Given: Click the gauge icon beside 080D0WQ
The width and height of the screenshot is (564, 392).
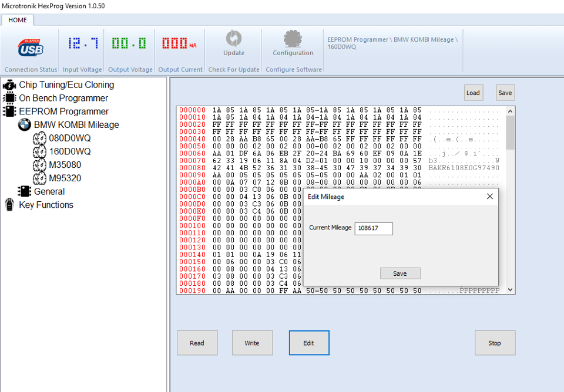Looking at the screenshot, I should 39,138.
